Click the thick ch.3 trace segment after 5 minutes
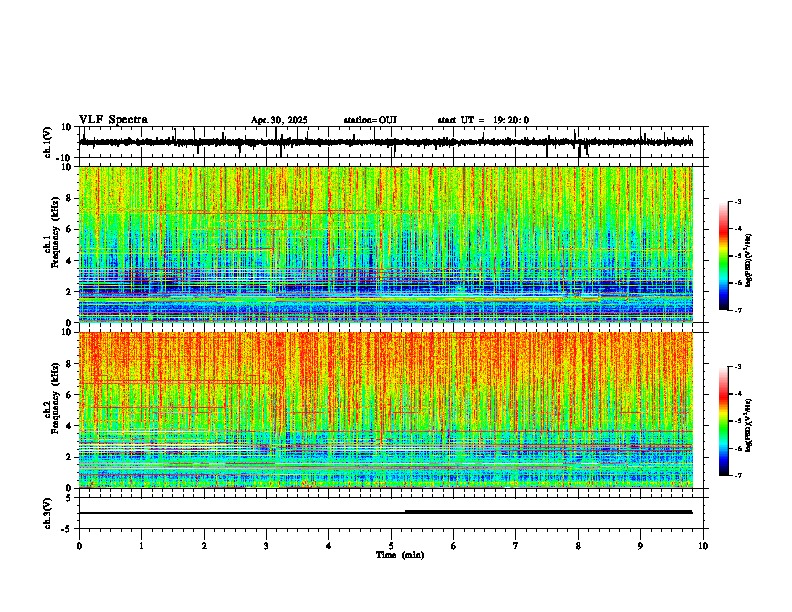Screen dimensions: 792x612 [549, 512]
